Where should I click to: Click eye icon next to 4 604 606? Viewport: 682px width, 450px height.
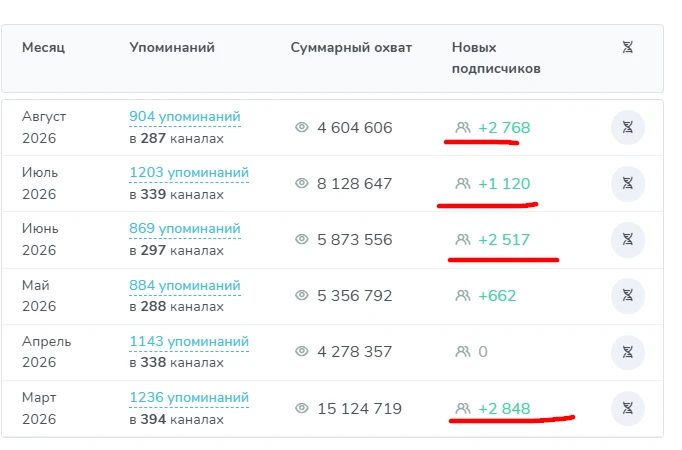pyautogui.click(x=302, y=127)
